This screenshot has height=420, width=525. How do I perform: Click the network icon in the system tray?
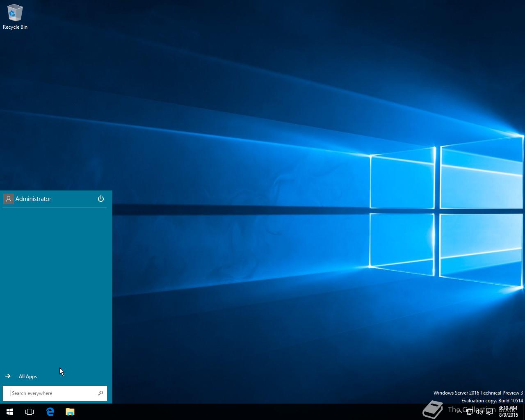tap(470, 412)
